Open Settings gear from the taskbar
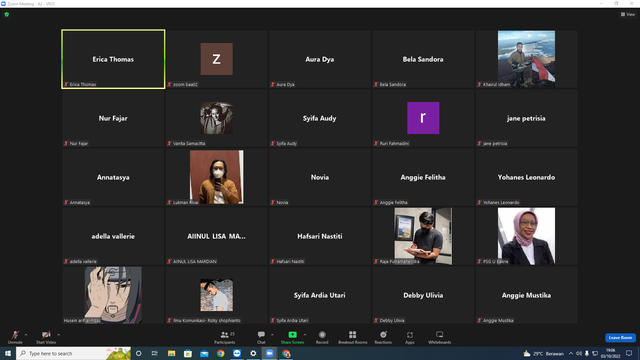The image size is (640, 360). tap(253, 353)
